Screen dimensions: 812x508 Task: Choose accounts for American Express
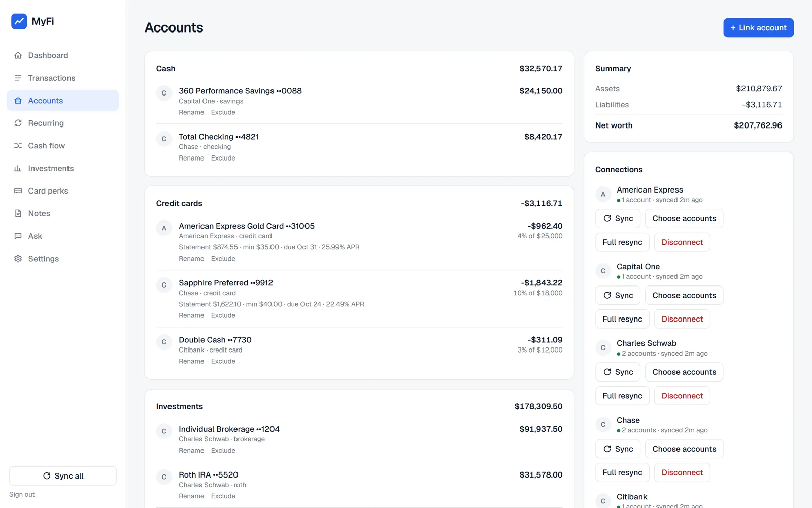(x=684, y=218)
